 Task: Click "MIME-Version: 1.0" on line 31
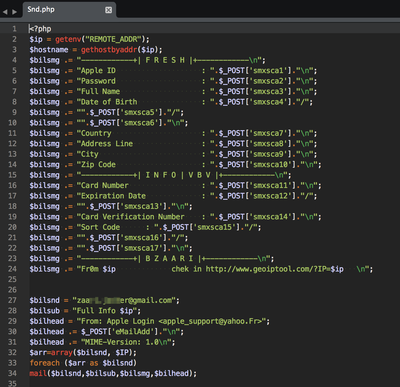122,342
